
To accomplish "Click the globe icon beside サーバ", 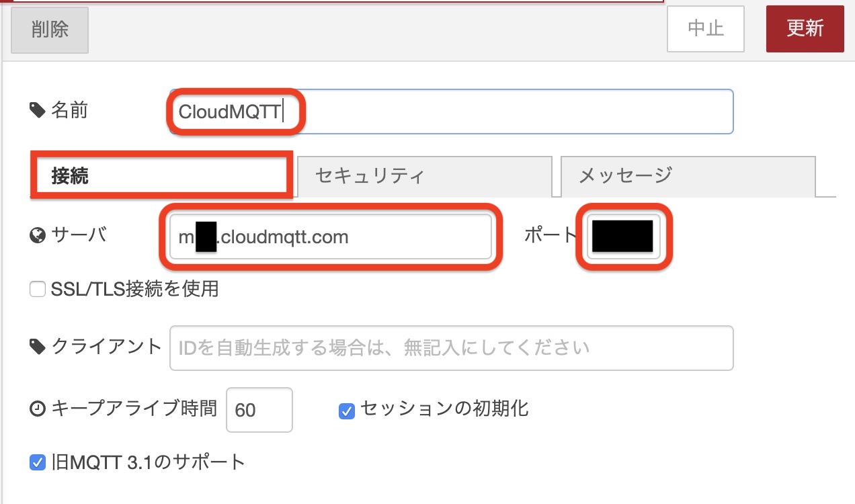I will click(38, 235).
